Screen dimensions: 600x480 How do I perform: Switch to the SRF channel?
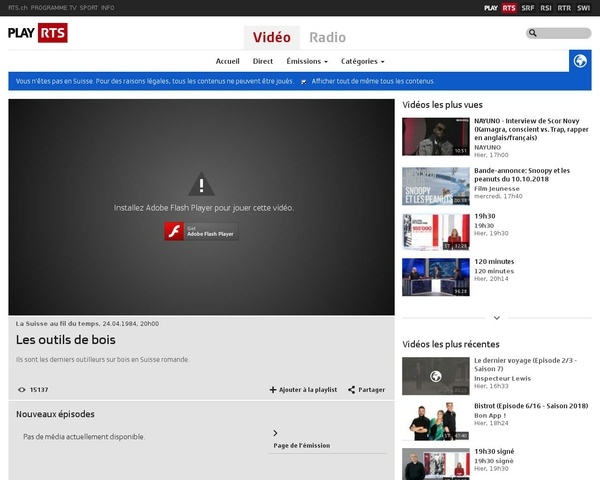(528, 7)
